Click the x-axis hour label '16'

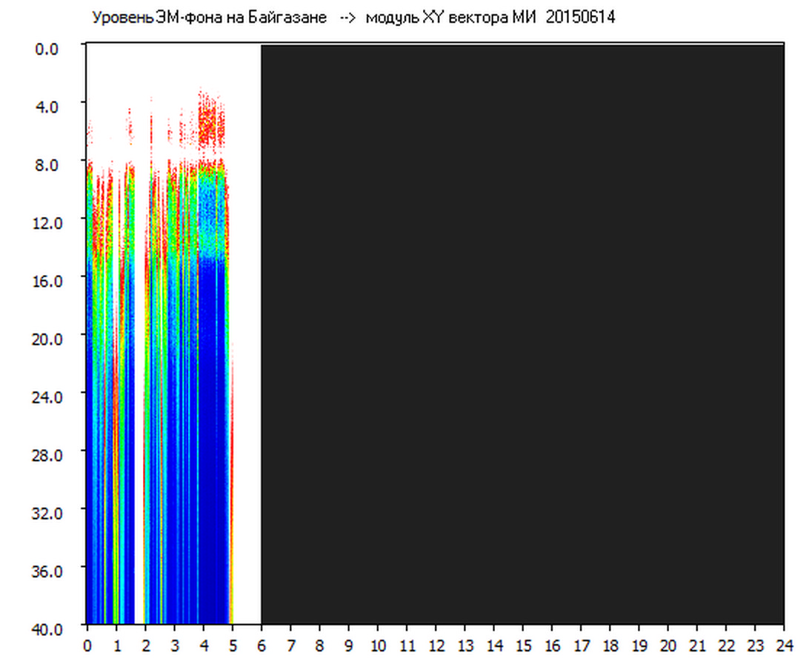[x=553, y=646]
